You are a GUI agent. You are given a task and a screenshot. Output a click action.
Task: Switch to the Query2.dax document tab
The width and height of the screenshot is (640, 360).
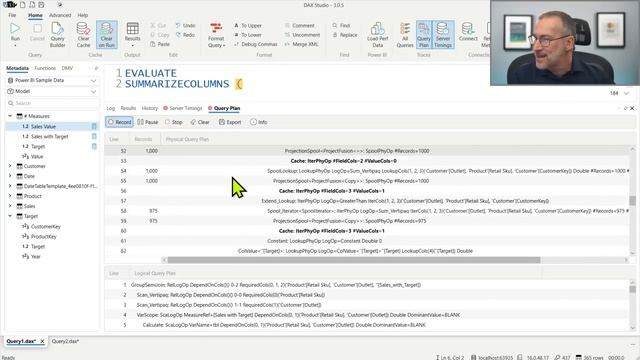coord(65,341)
